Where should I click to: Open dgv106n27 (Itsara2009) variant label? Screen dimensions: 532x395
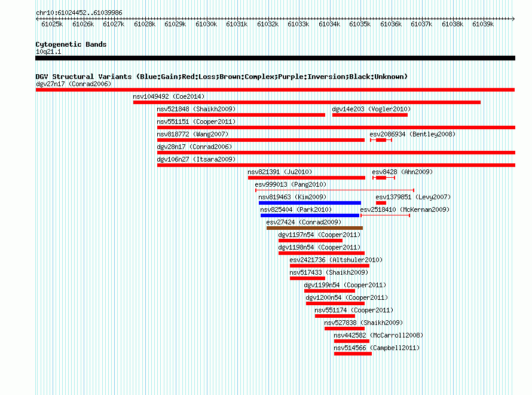[x=196, y=159]
